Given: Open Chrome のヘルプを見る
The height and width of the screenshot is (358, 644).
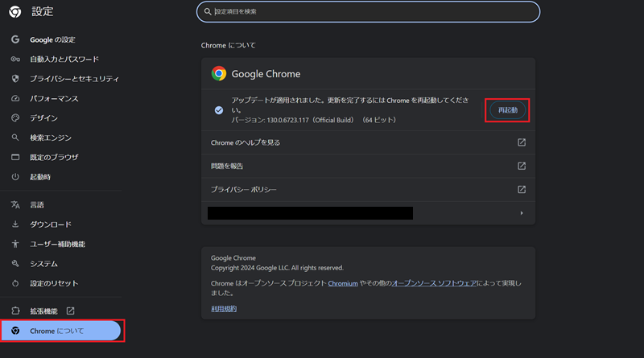Looking at the screenshot, I should (x=368, y=142).
